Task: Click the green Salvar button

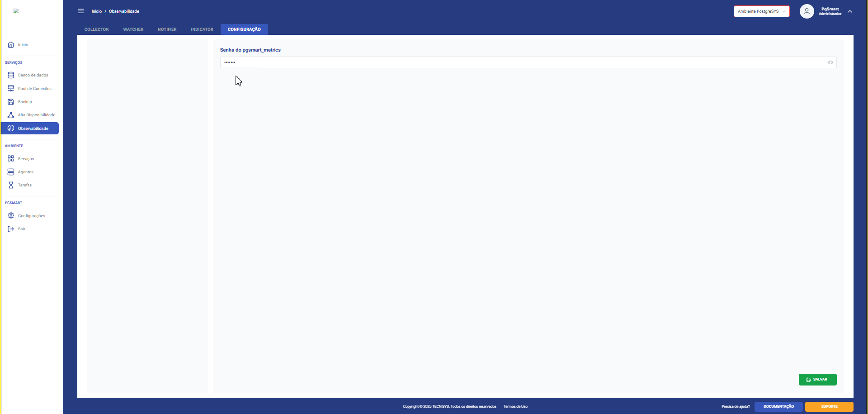Action: click(817, 380)
